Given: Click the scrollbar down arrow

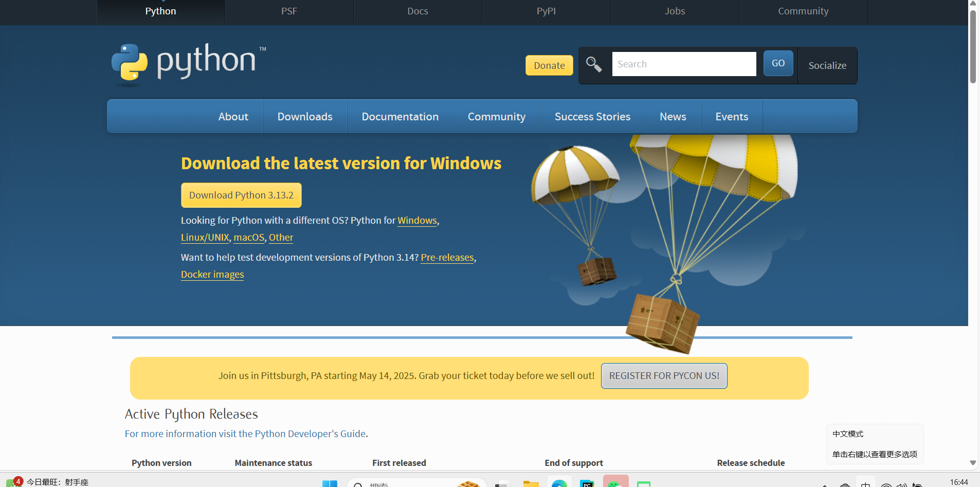Looking at the screenshot, I should [x=973, y=463].
